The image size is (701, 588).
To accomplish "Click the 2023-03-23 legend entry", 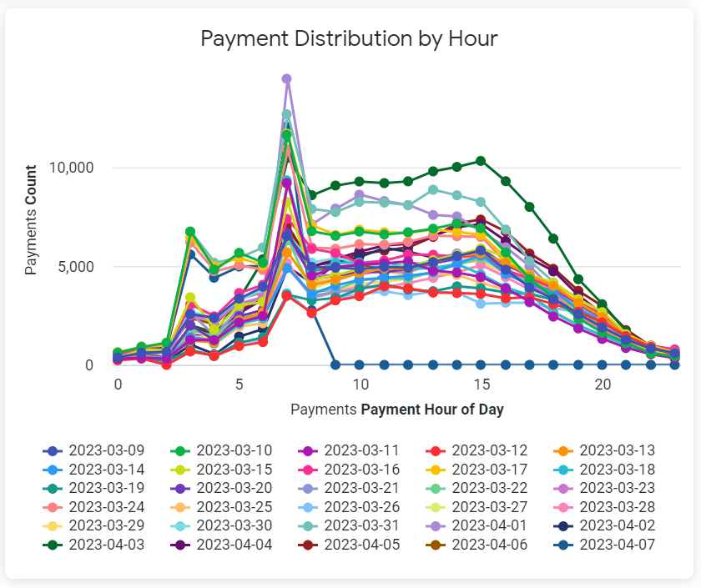I will coord(604,488).
